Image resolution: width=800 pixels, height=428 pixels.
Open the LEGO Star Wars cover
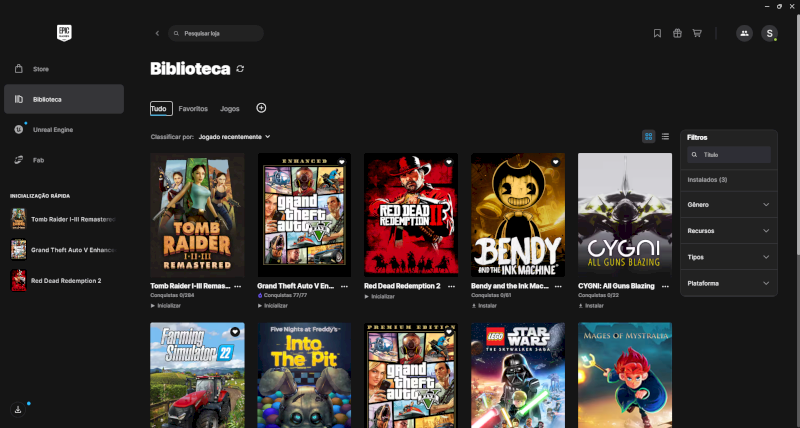pos(518,375)
